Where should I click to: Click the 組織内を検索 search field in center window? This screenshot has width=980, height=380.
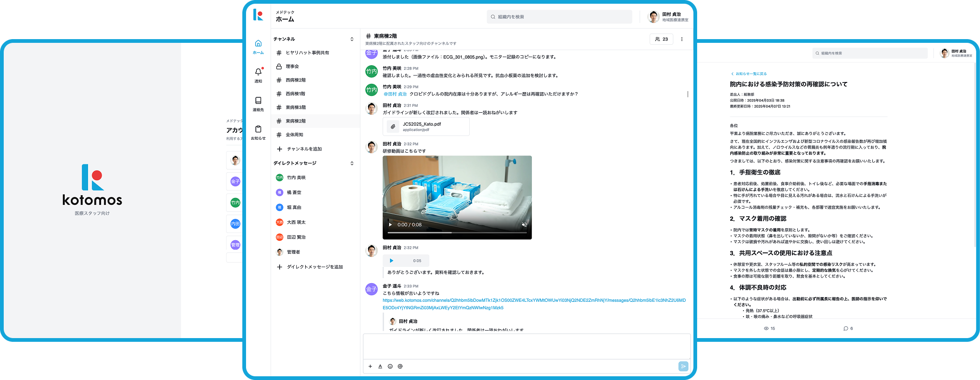pyautogui.click(x=560, y=17)
